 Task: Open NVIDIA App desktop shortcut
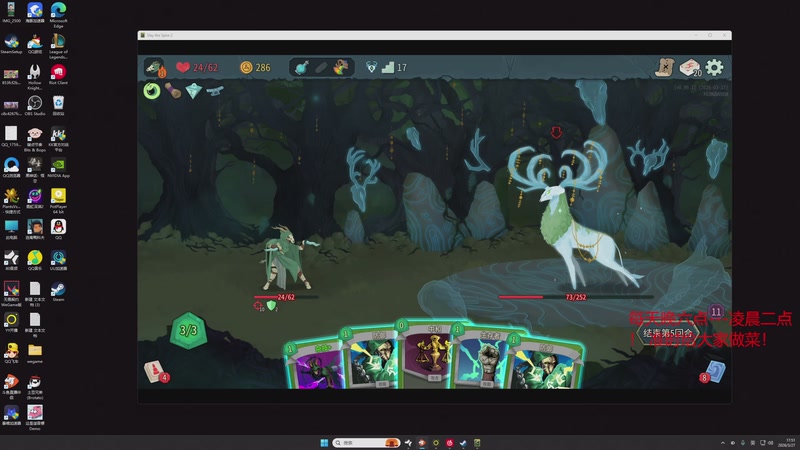click(x=58, y=168)
